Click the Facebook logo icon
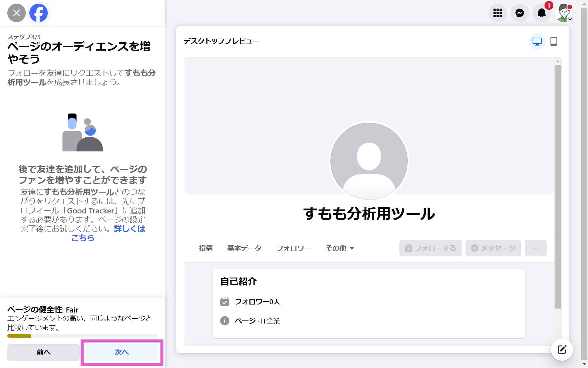The width and height of the screenshot is (588, 368). pos(39,13)
